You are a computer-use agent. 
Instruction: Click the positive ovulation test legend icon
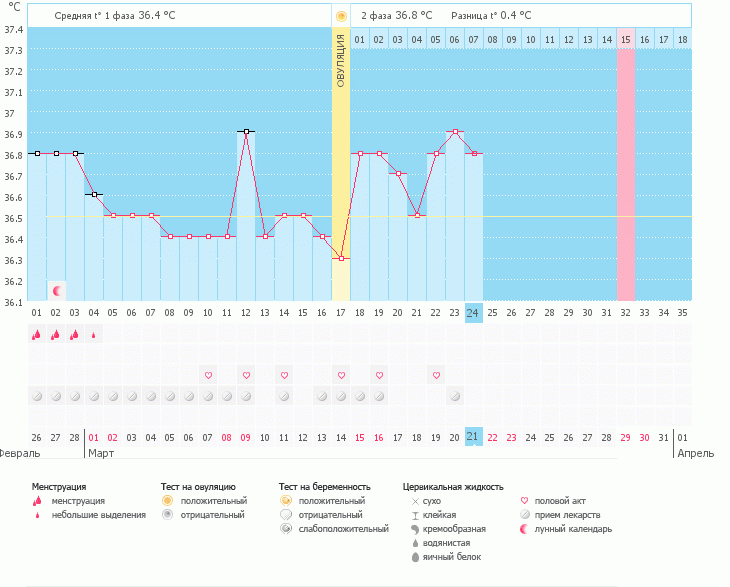tap(167, 500)
